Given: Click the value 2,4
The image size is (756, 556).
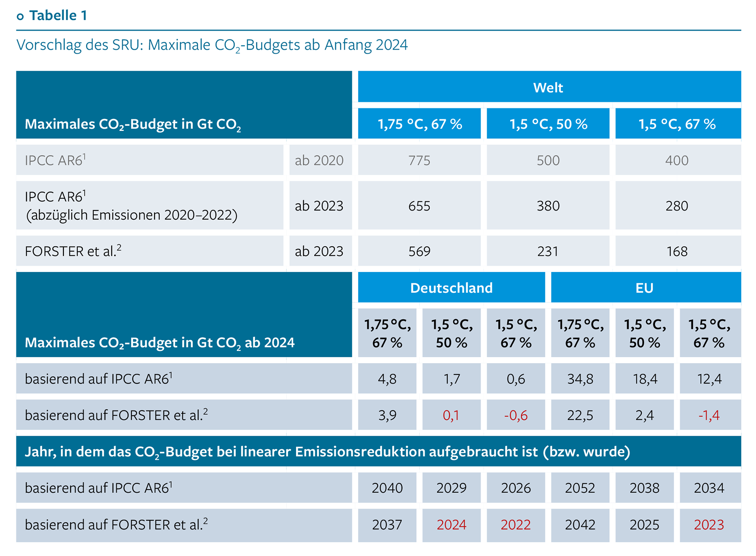Looking at the screenshot, I should 645,415.
